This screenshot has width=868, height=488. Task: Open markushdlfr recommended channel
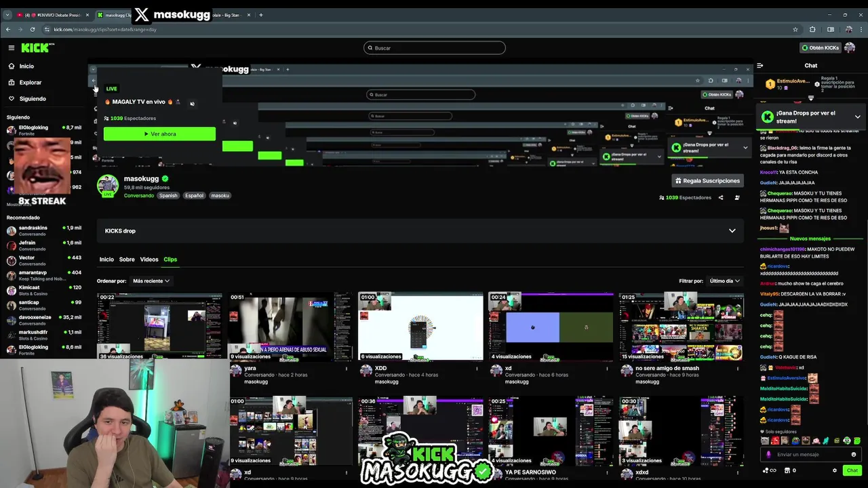(x=43, y=335)
